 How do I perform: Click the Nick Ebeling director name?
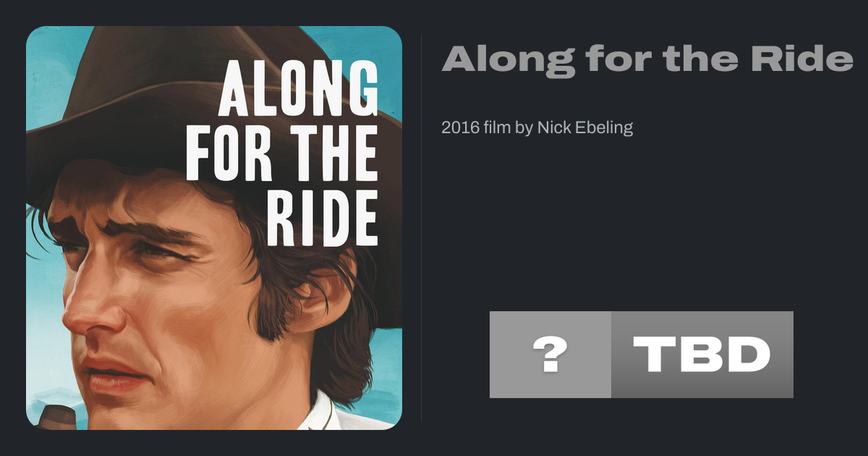(x=584, y=128)
